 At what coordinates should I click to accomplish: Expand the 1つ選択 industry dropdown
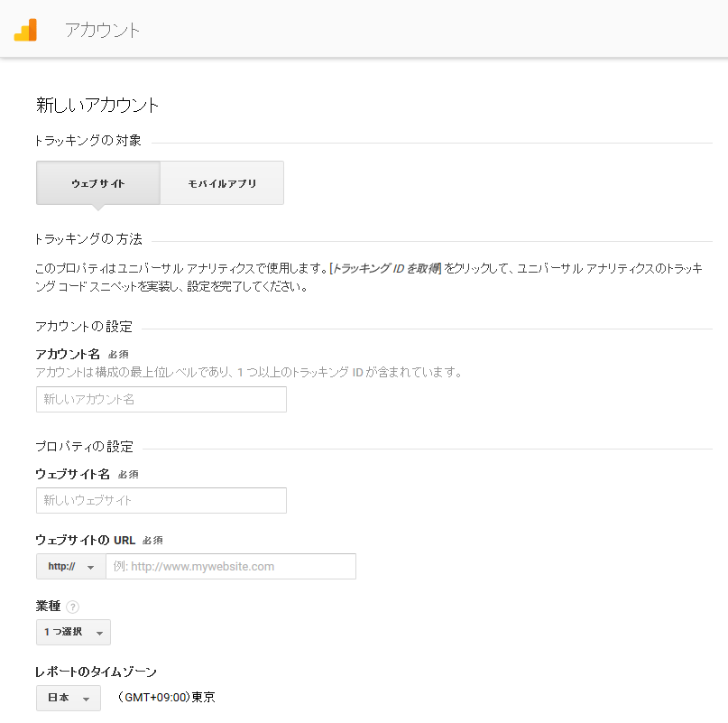(x=73, y=632)
